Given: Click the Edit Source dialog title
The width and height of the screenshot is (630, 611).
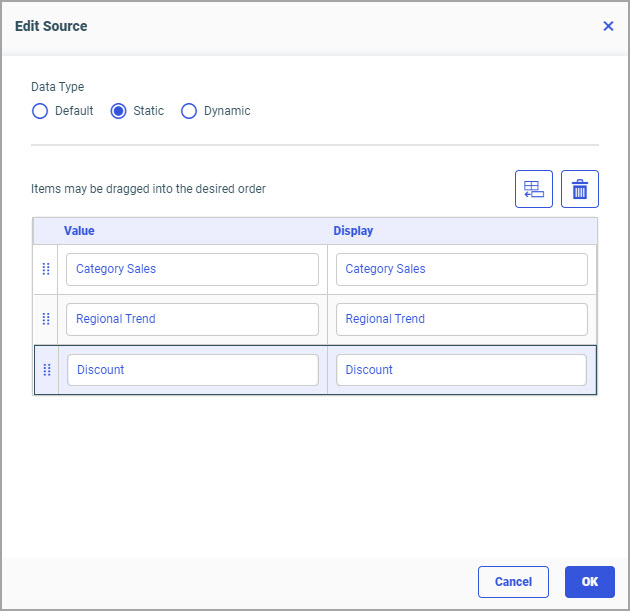Looking at the screenshot, I should [x=51, y=26].
